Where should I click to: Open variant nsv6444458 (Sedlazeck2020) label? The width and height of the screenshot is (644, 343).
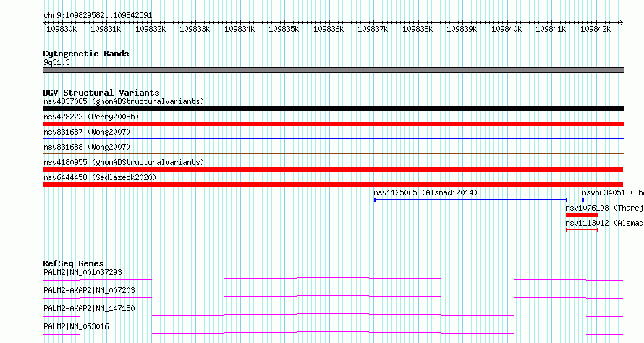[x=100, y=177]
